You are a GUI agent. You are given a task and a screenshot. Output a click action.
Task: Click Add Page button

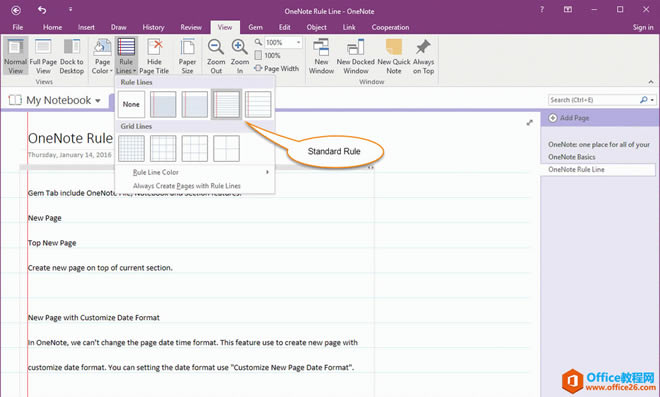click(569, 118)
